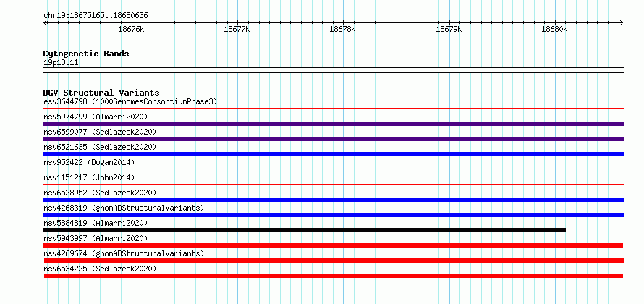Open the nsv952422 (Dogan2014) label
Viewport: 644px width, 304px height.
click(x=89, y=162)
